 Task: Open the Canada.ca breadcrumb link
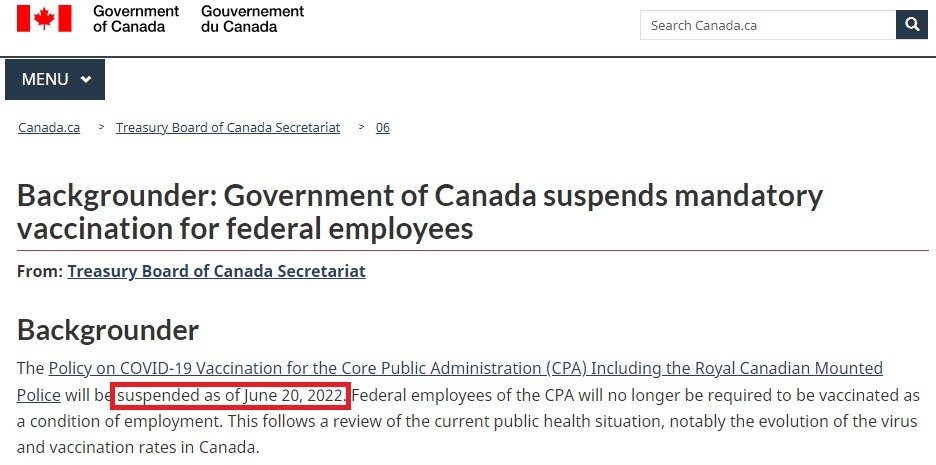(x=49, y=128)
